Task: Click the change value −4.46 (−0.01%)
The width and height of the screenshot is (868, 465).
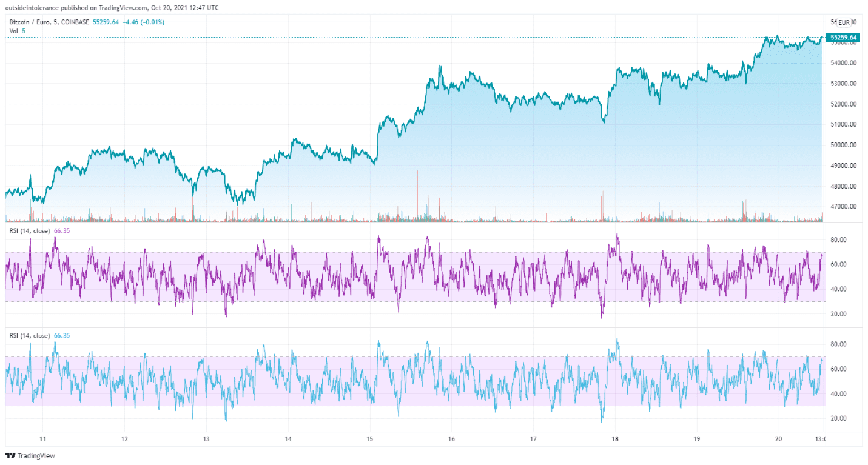Action: point(143,22)
